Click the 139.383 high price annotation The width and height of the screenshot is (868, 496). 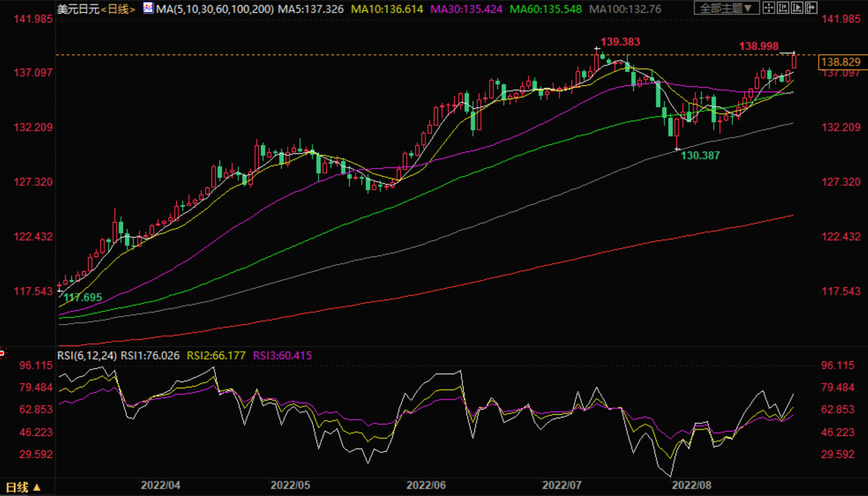tap(620, 42)
